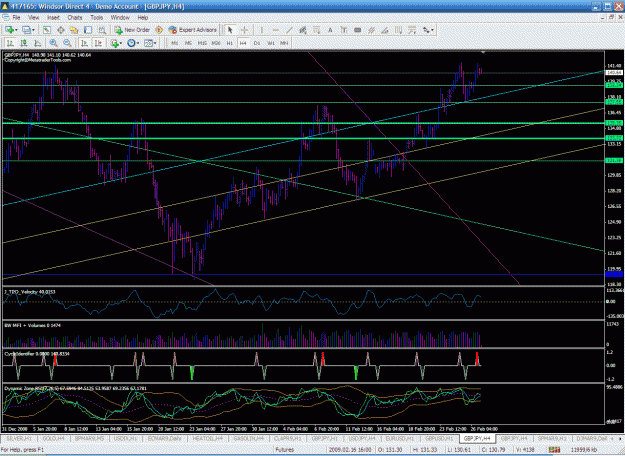Viewport: 625px width, 456px height.
Task: Set timeframe to MN monthly
Action: (x=284, y=43)
